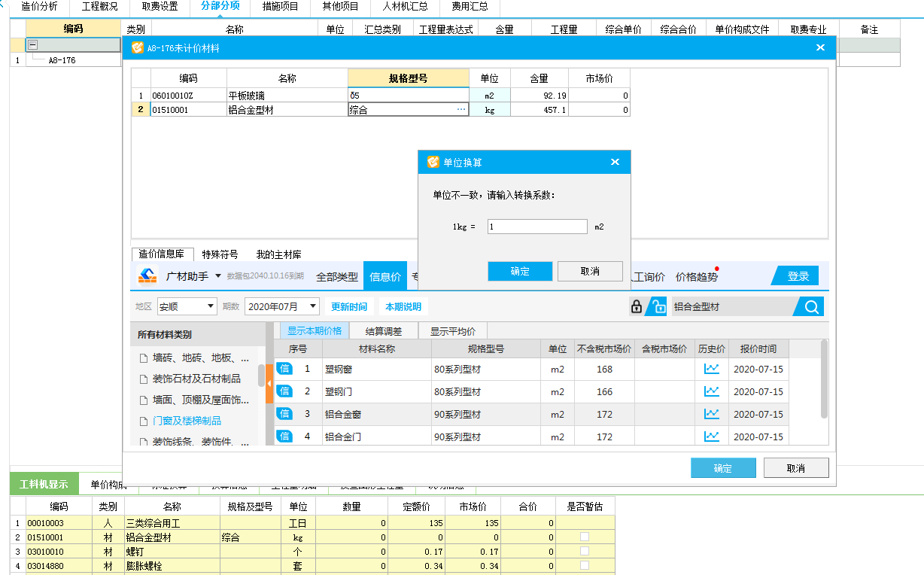Select the 装饰石材及石材制品 category
924x575 pixels.
coord(196,379)
